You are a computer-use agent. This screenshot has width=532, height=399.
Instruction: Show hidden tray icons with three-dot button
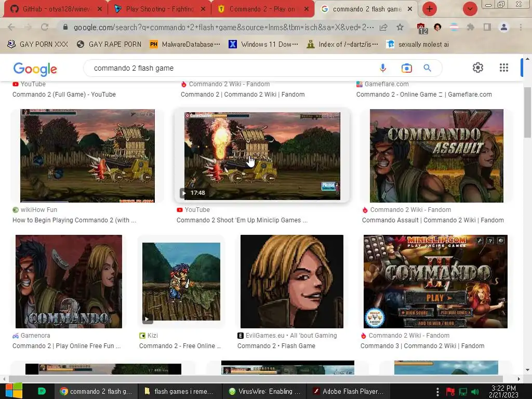tap(437, 392)
